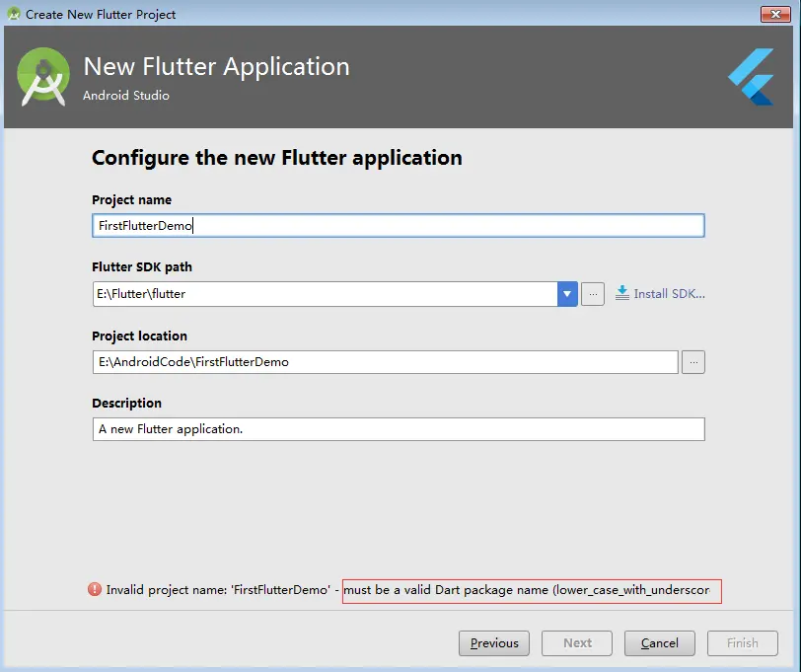Click the small Android Studio title bar icon

(14, 14)
